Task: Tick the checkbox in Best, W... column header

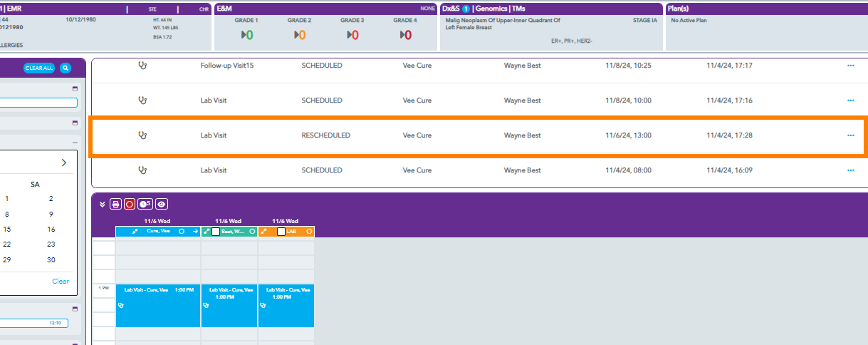Action: tap(216, 232)
